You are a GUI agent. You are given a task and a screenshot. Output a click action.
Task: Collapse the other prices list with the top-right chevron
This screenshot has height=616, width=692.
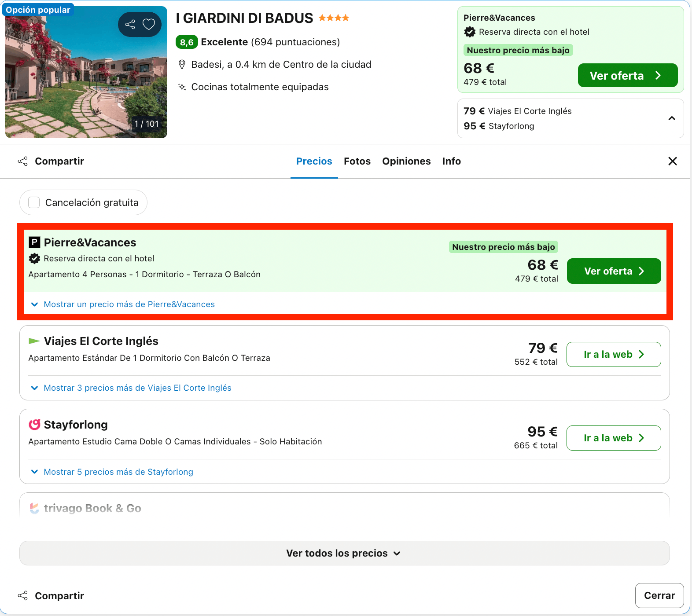[x=672, y=118]
